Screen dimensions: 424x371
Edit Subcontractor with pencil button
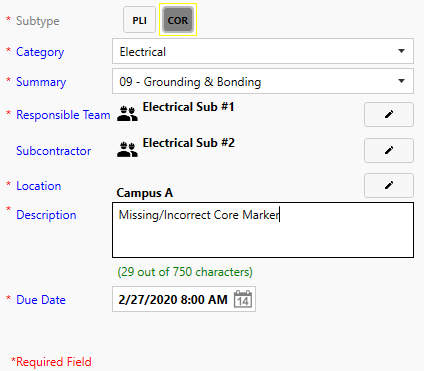[389, 151]
